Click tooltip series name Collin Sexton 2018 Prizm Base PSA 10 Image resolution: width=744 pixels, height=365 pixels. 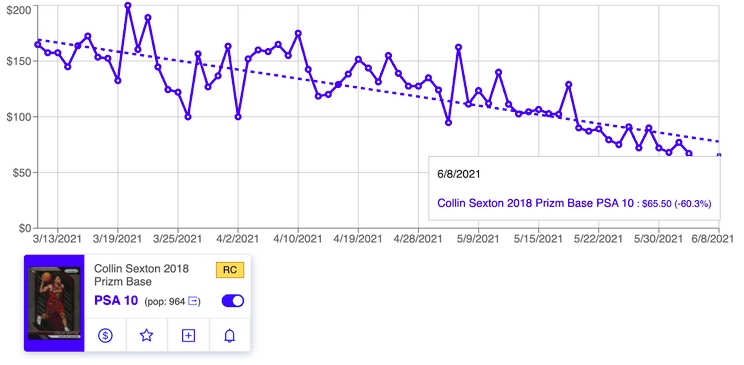tap(535, 203)
